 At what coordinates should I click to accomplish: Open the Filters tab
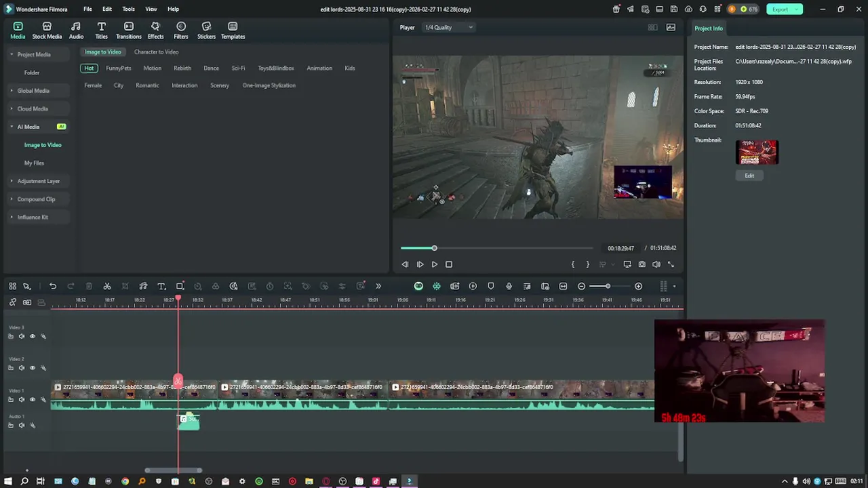pos(181,30)
